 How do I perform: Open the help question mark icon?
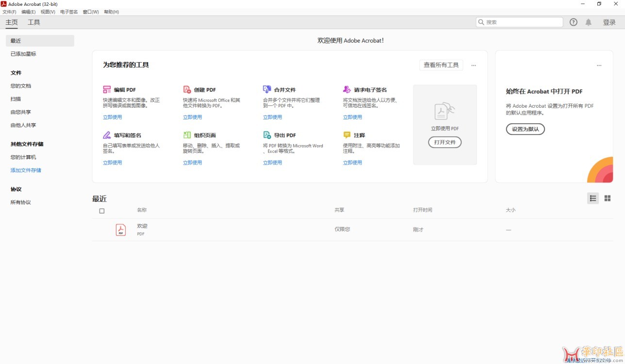574,22
